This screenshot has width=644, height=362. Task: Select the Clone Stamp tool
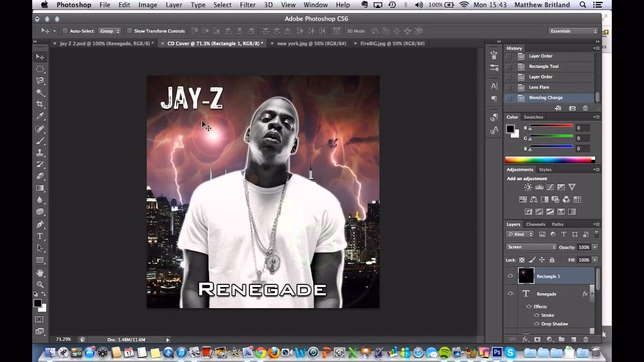coord(40,152)
